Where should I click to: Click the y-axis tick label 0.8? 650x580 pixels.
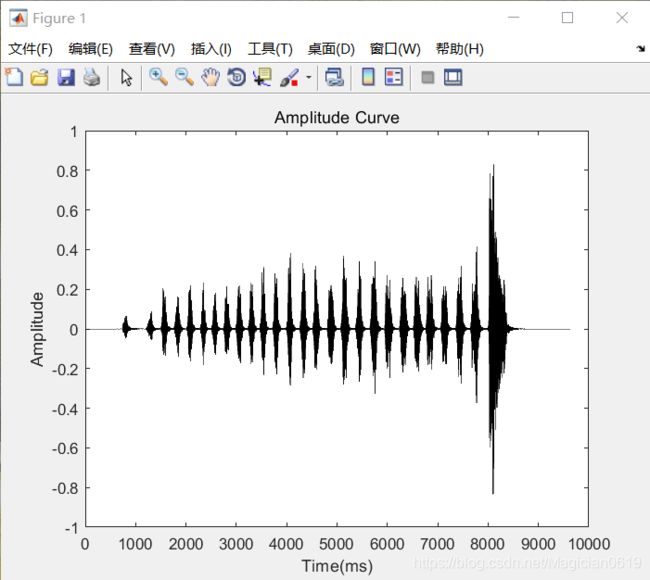[x=67, y=171]
